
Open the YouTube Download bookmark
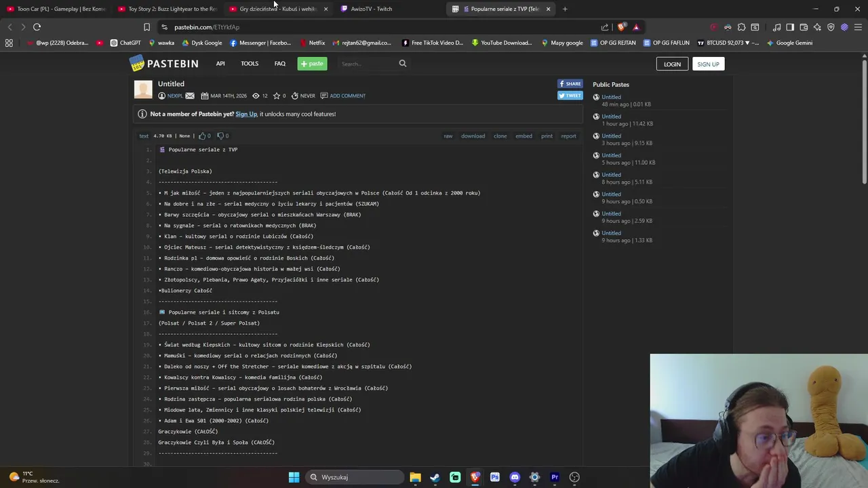[x=502, y=43]
